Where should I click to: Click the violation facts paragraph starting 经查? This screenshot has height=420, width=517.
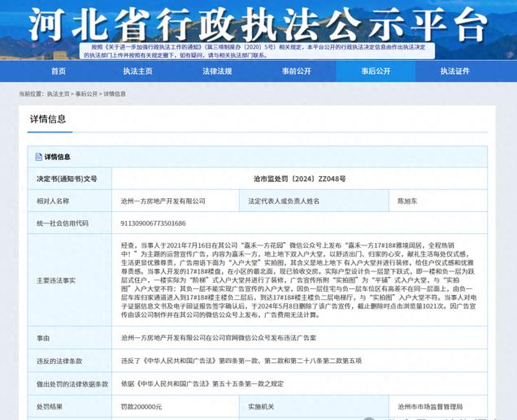(298, 280)
